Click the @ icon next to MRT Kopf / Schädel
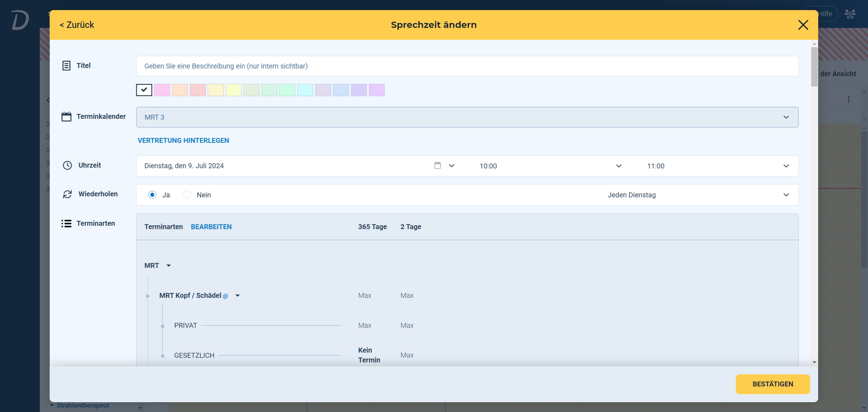 click(x=226, y=296)
